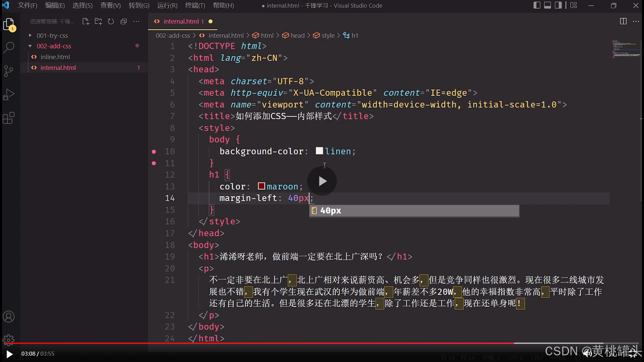Click the explorer panel title 资源管理器
The height and width of the screenshot is (362, 644).
tap(52, 21)
